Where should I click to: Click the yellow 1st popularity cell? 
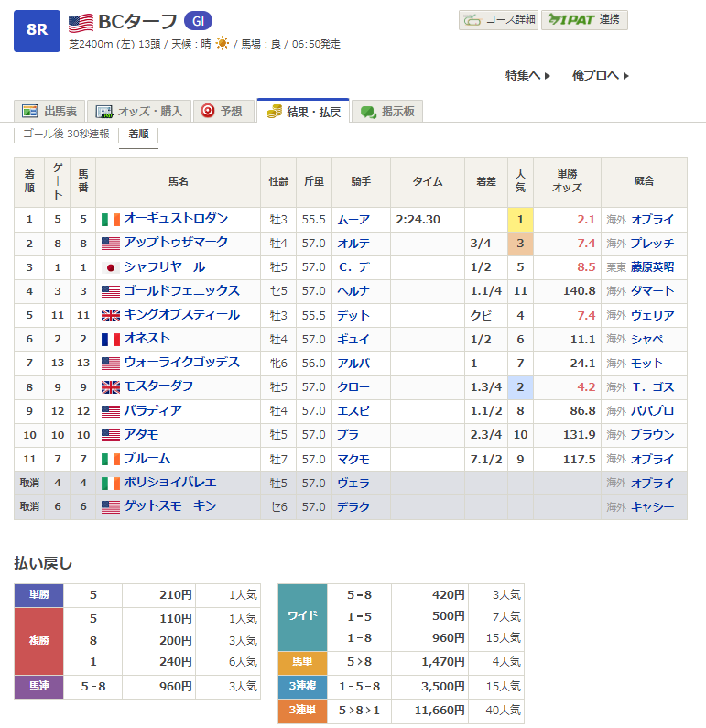pos(520,220)
